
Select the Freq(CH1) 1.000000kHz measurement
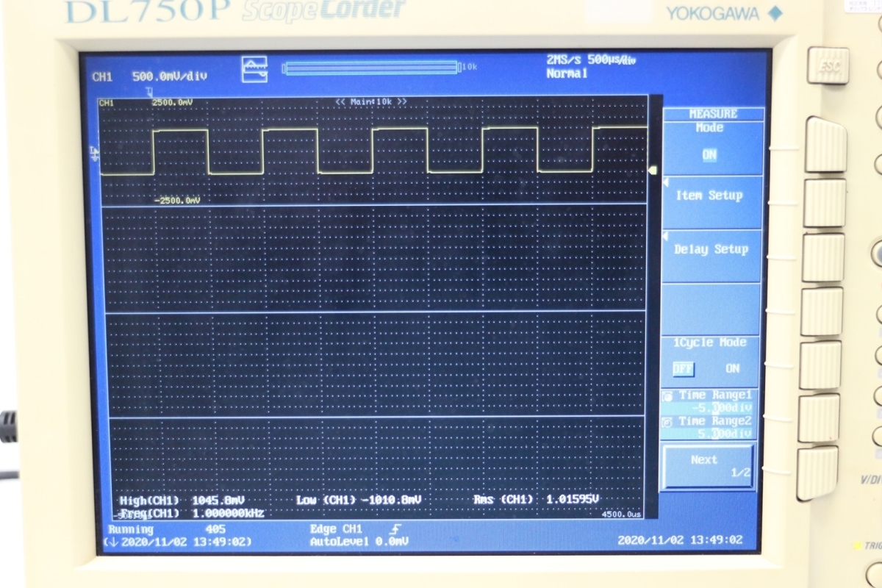click(x=191, y=513)
